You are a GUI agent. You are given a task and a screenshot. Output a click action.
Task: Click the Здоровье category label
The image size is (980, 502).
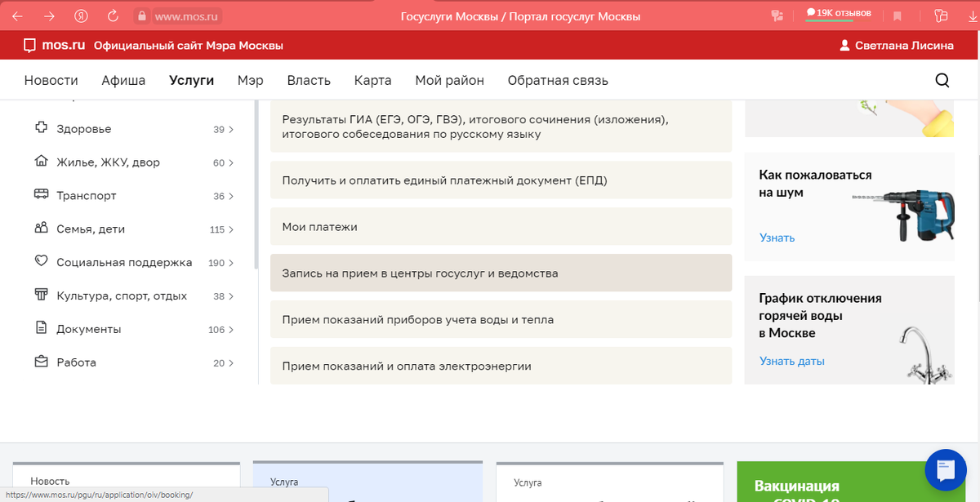pos(84,129)
